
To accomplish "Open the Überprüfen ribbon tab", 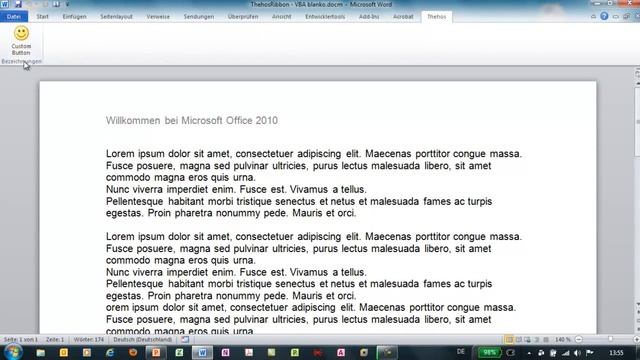I will click(x=243, y=17).
